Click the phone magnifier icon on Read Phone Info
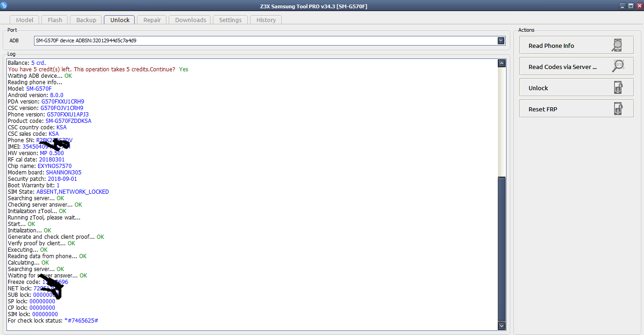The image size is (644, 335). pyautogui.click(x=617, y=45)
